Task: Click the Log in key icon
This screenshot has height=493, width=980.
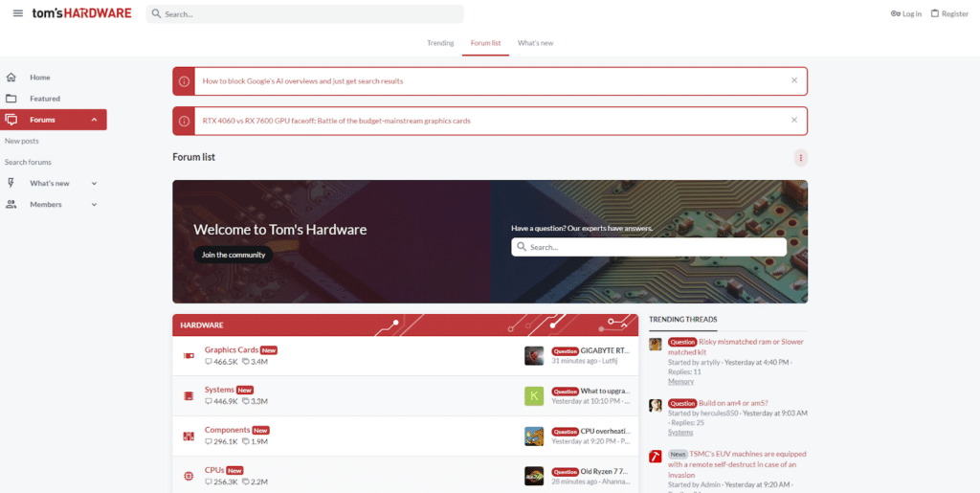Action: [895, 13]
